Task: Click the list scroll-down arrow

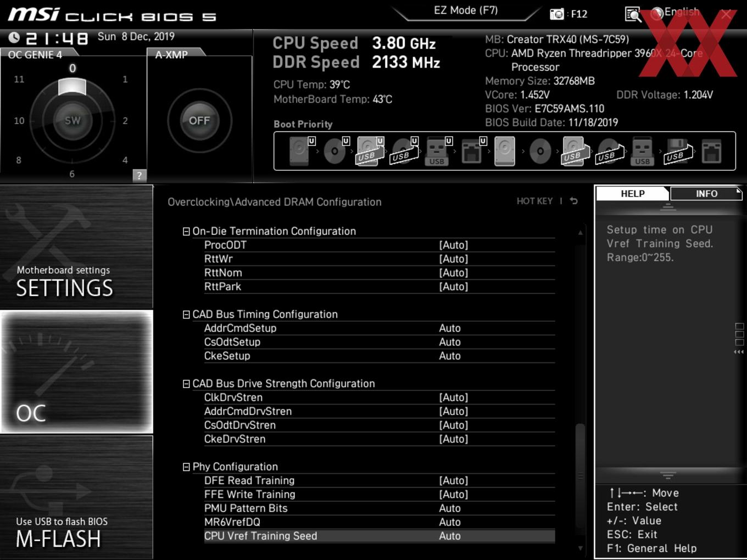Action: coord(580,547)
